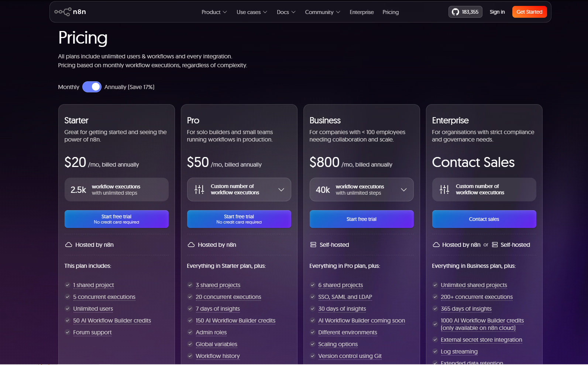
Task: Open the 30 days of insights link
Action: pyautogui.click(x=342, y=308)
